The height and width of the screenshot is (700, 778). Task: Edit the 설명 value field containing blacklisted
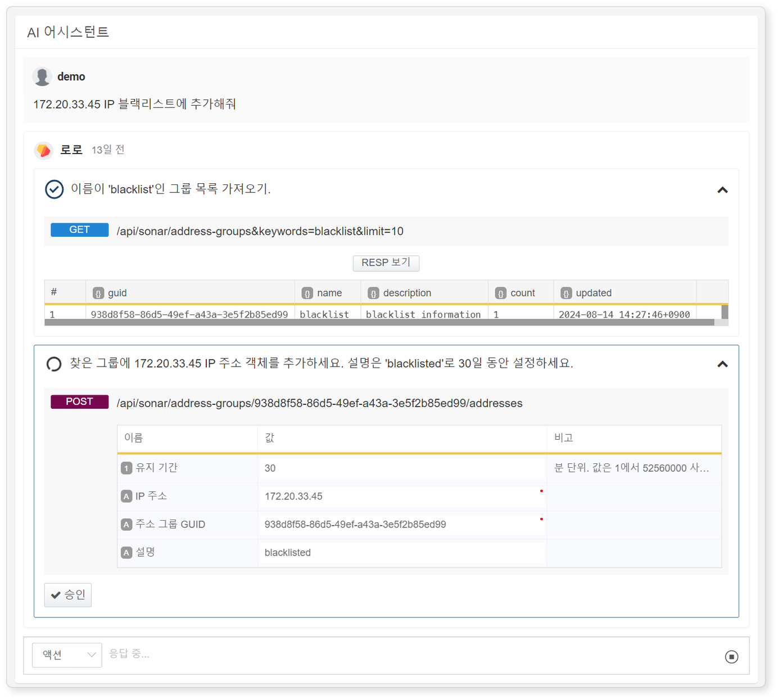tap(401, 553)
